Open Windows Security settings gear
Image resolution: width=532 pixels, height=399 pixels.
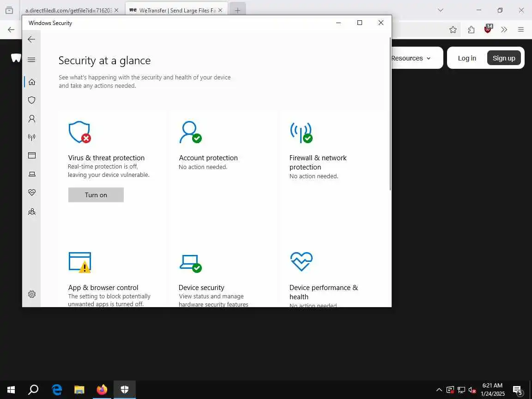(31, 294)
